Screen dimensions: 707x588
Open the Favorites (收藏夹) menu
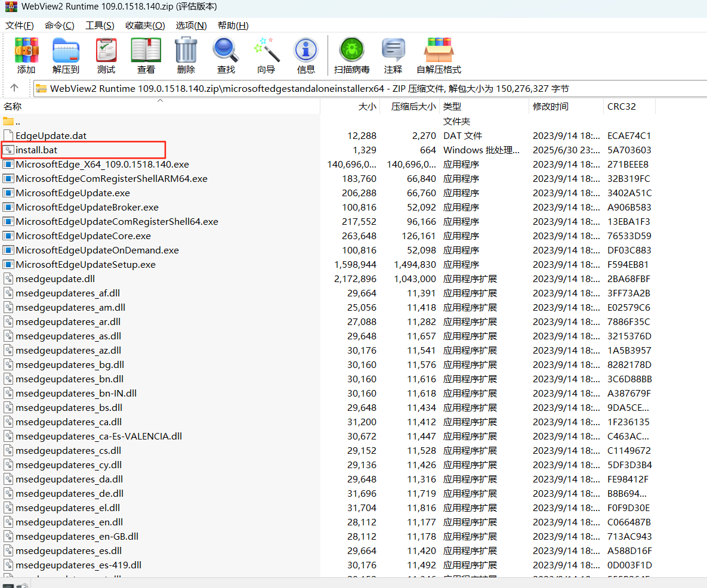coord(145,26)
